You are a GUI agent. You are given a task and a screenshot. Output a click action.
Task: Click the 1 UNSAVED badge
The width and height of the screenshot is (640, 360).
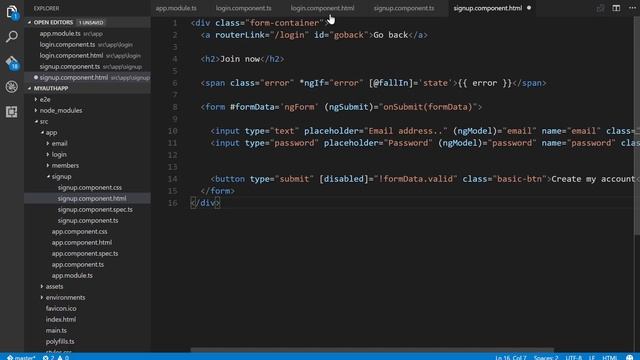(x=91, y=22)
